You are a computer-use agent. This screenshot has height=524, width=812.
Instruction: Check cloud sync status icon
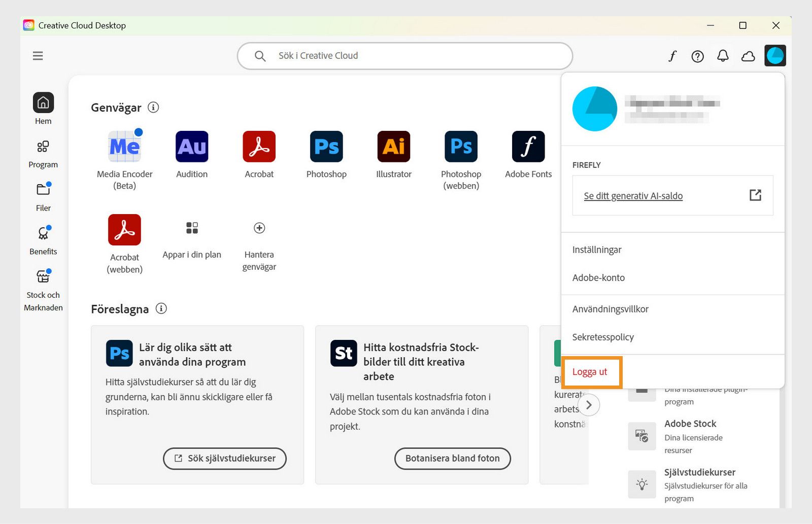click(749, 56)
